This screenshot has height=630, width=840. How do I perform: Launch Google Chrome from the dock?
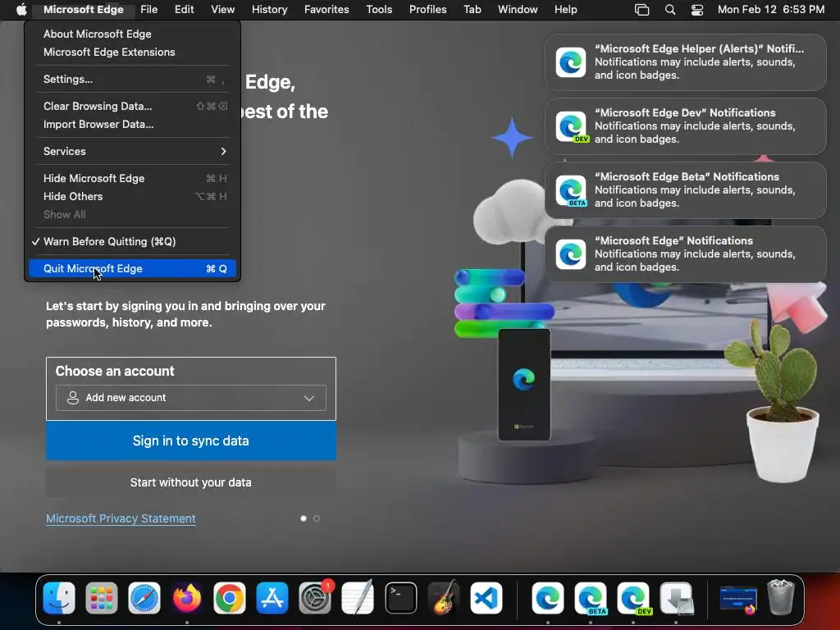pyautogui.click(x=230, y=597)
